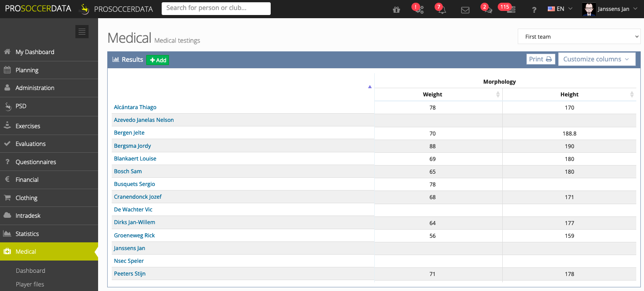The width and height of the screenshot is (644, 291).
Task: Click the Evaluations checkmark icon
Action: pyautogui.click(x=7, y=144)
